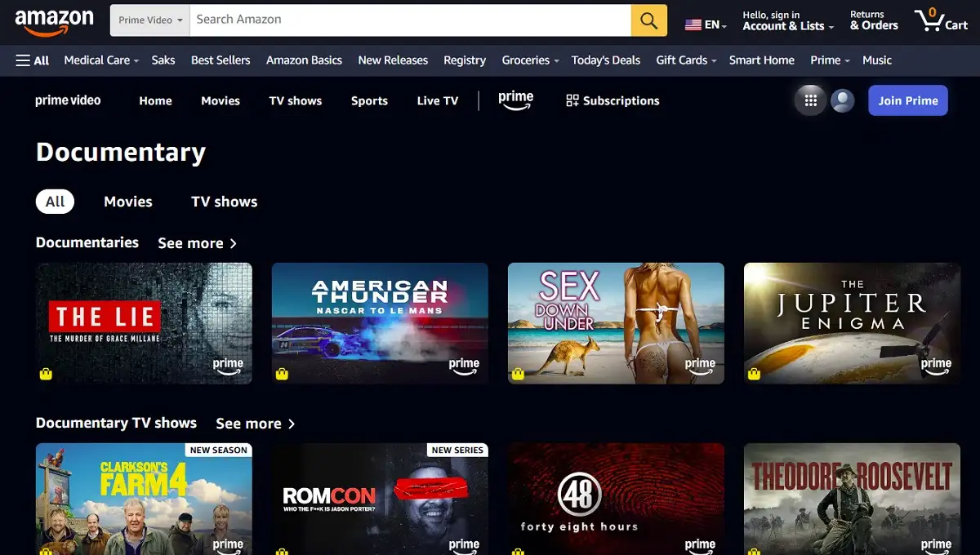Open the Music link

tap(877, 60)
